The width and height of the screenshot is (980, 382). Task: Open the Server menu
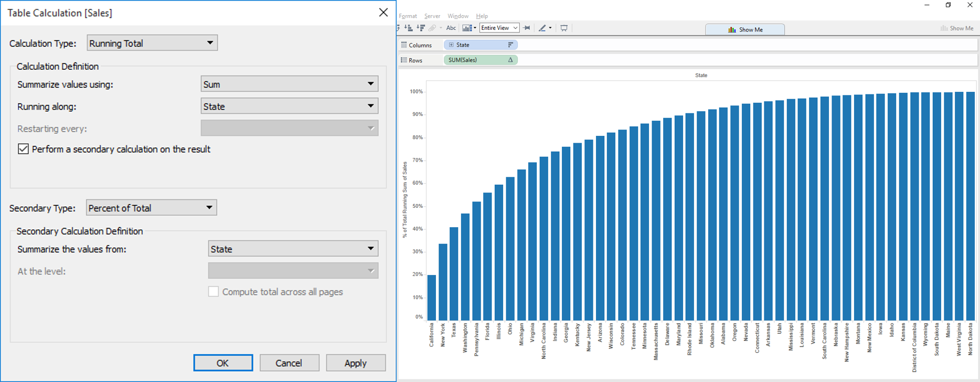(432, 16)
